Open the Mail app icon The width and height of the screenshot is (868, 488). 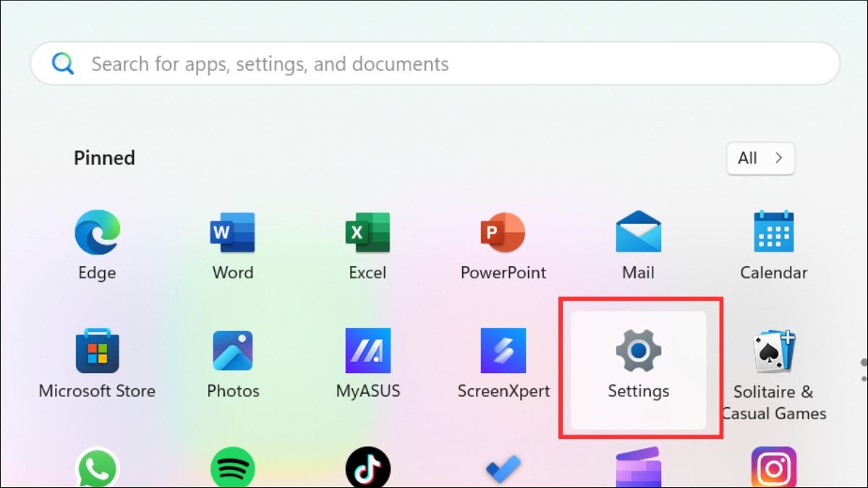coord(638,232)
